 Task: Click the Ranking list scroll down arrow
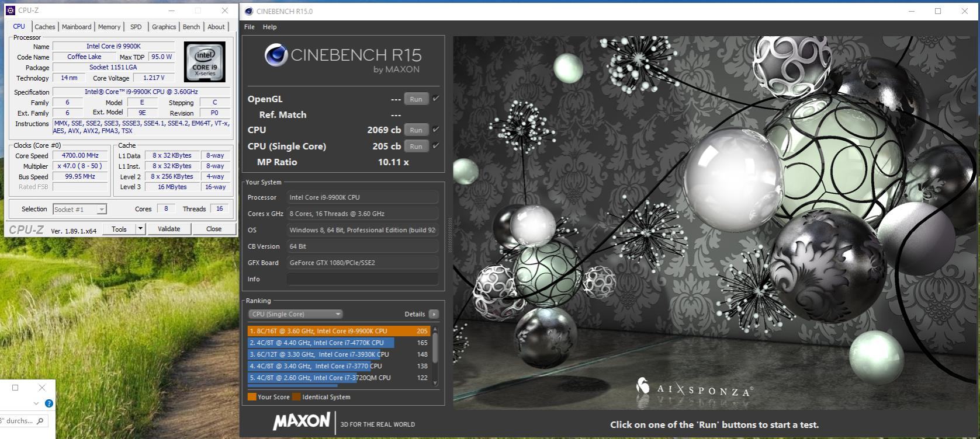pyautogui.click(x=434, y=382)
